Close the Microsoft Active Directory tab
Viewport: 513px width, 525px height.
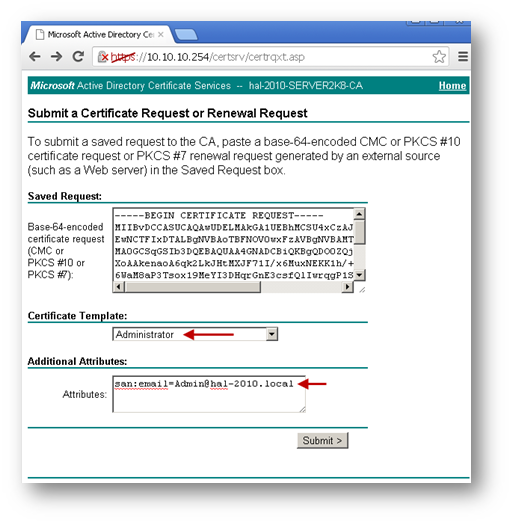point(161,34)
